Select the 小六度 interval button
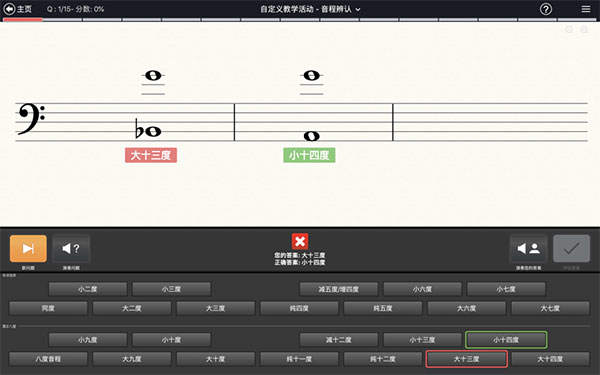The image size is (600, 375). click(x=422, y=289)
